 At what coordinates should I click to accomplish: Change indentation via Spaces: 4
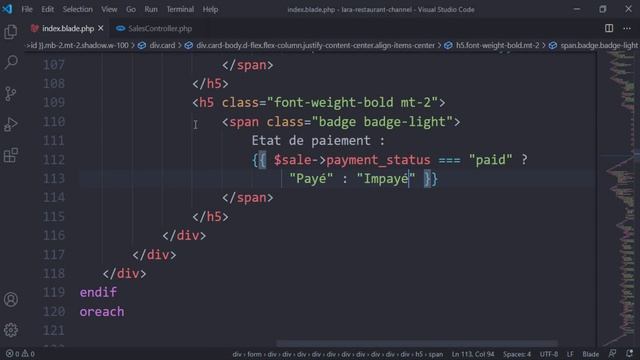pos(517,354)
